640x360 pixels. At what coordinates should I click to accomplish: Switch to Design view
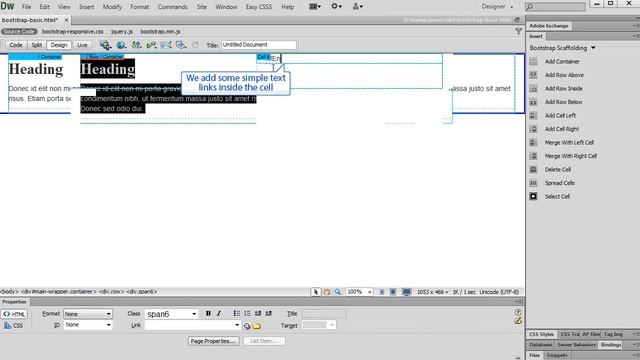coord(59,45)
